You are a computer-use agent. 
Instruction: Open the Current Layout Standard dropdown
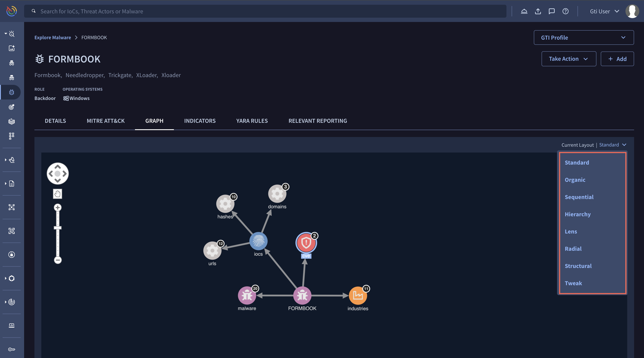(x=613, y=145)
